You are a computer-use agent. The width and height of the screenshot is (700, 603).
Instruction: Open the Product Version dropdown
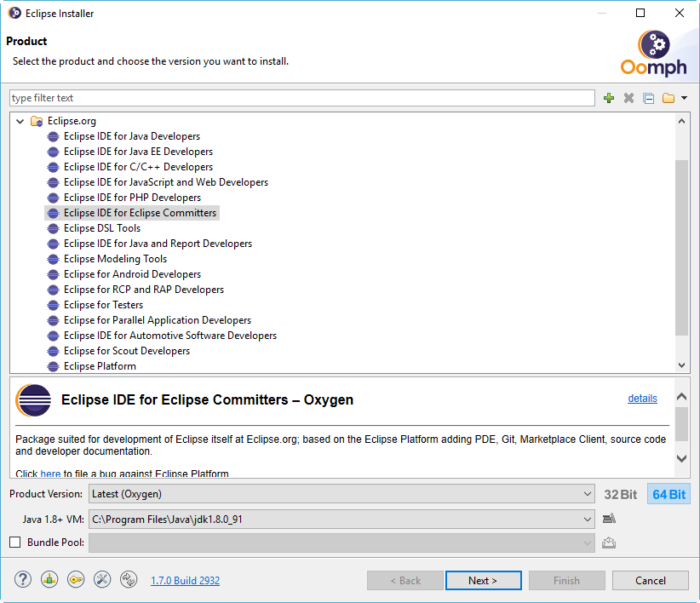pos(341,494)
